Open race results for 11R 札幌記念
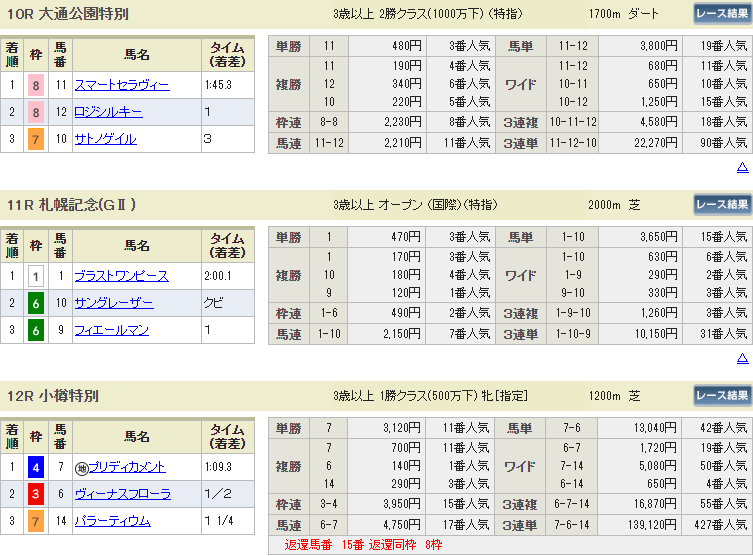The width and height of the screenshot is (753, 556). [722, 205]
